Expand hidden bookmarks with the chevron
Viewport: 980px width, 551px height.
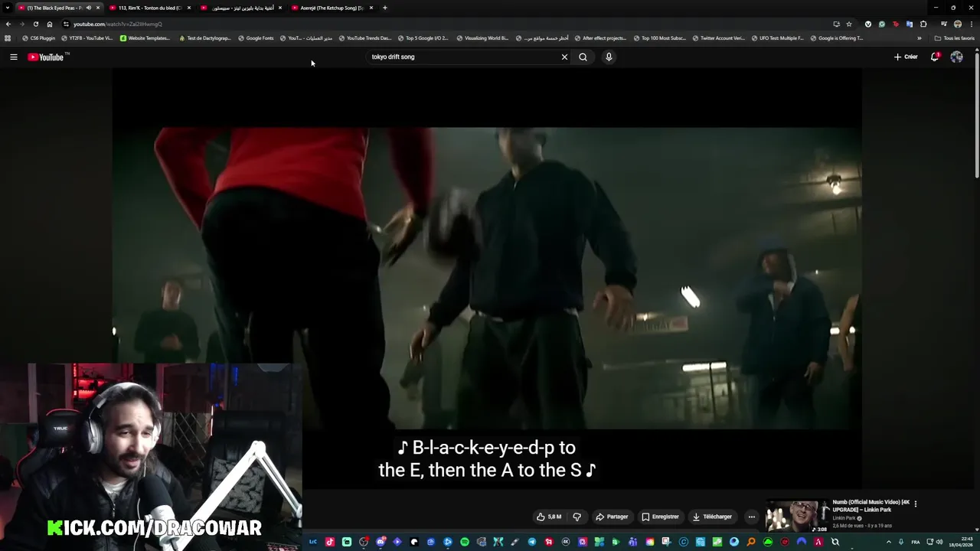tap(920, 37)
